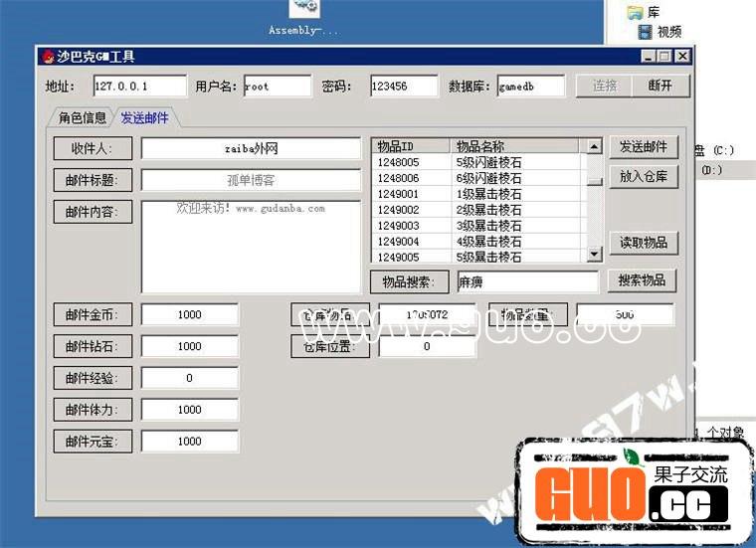Click the 连接 button

605,86
